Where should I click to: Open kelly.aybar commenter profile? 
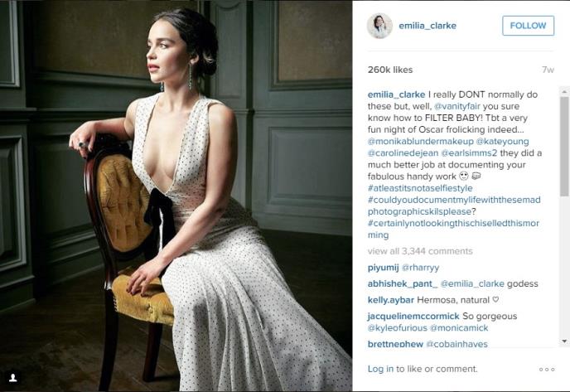391,300
